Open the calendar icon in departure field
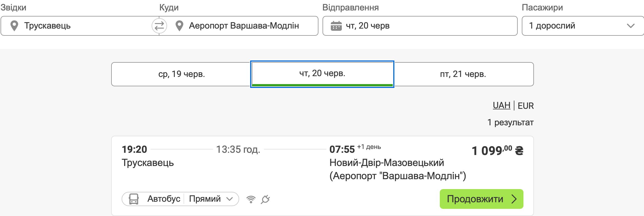The image size is (644, 216). (x=336, y=26)
